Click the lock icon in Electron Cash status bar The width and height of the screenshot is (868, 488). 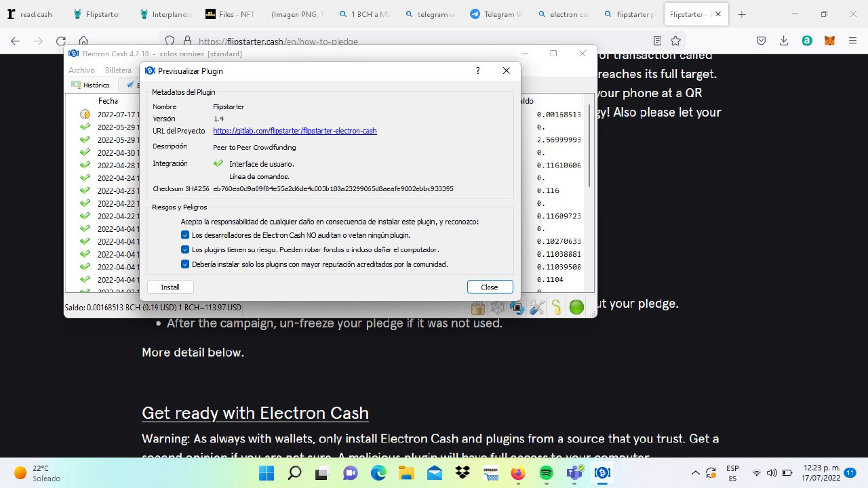(x=478, y=308)
